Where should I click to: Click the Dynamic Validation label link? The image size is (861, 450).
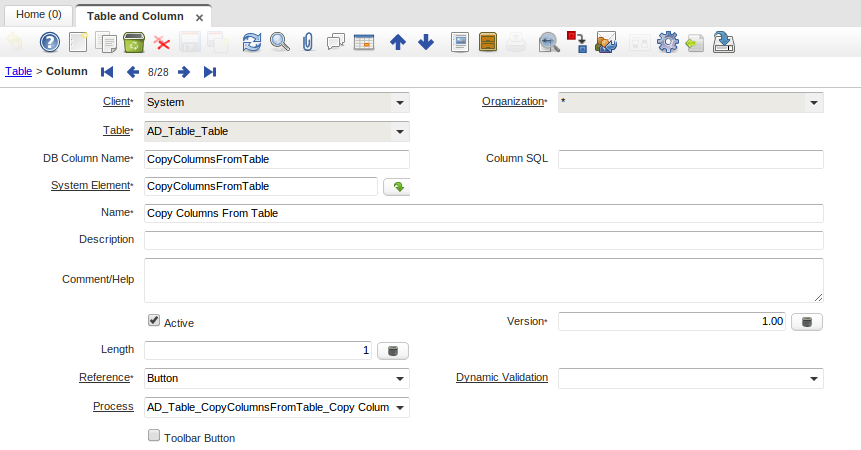(x=502, y=378)
